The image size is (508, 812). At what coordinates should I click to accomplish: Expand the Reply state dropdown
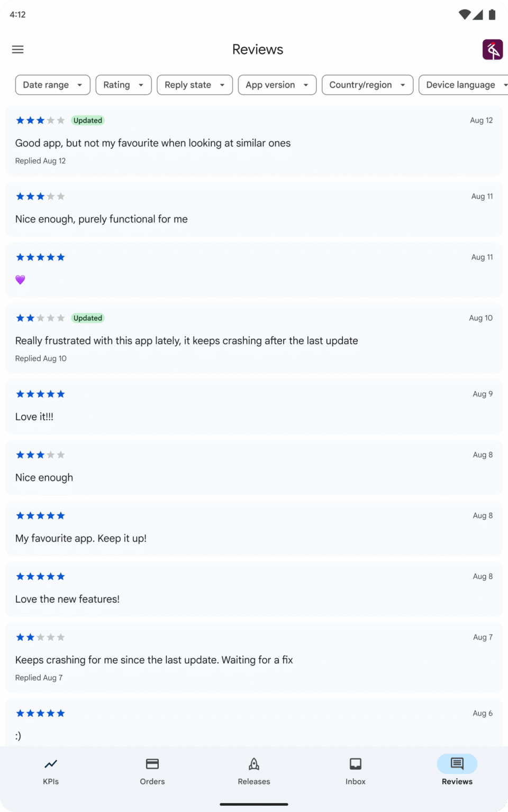[x=195, y=85]
